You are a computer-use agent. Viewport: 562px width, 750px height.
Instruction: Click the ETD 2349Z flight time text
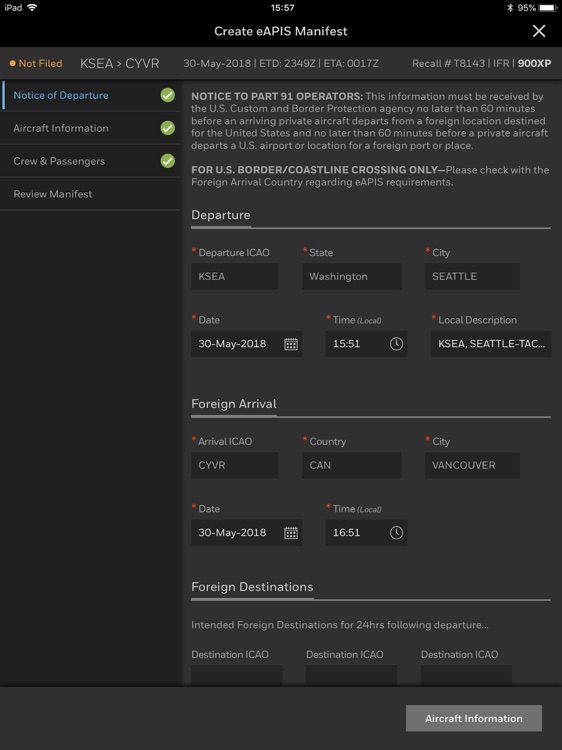[x=289, y=64]
